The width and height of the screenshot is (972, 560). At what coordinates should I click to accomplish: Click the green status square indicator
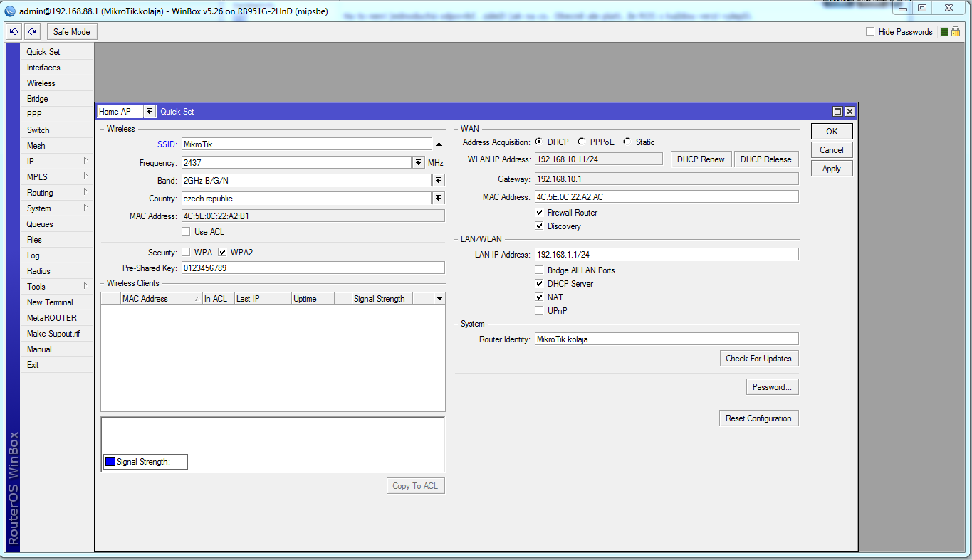[944, 32]
